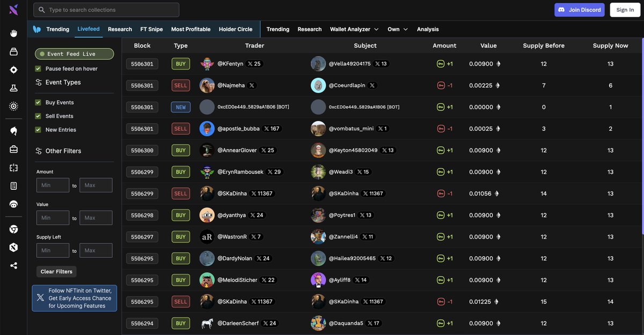Image resolution: width=644 pixels, height=335 pixels.
Task: Click the X 167 badge for @apostle_bubba
Action: tap(271, 129)
